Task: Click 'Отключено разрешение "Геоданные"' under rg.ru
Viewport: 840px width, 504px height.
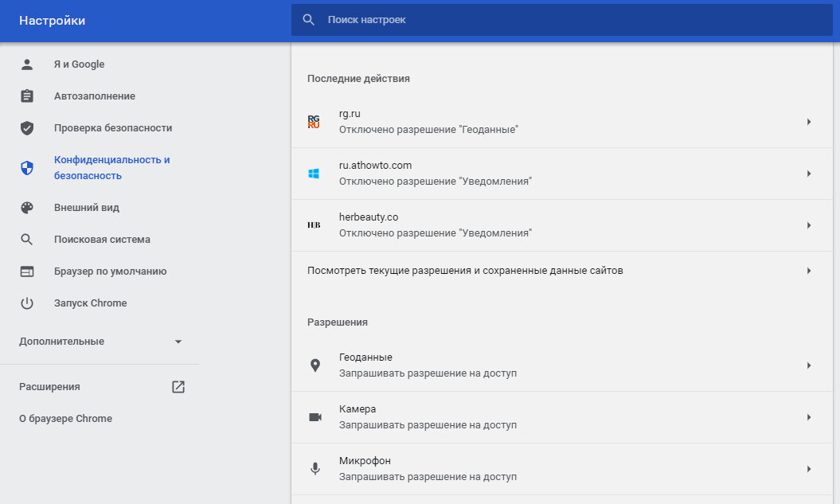Action: (428, 130)
